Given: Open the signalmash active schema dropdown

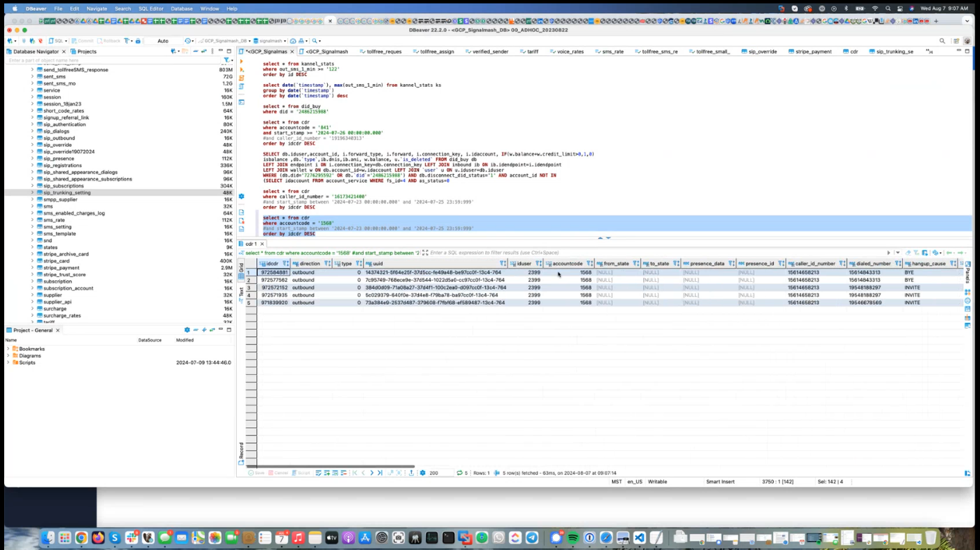Looking at the screenshot, I should (272, 41).
